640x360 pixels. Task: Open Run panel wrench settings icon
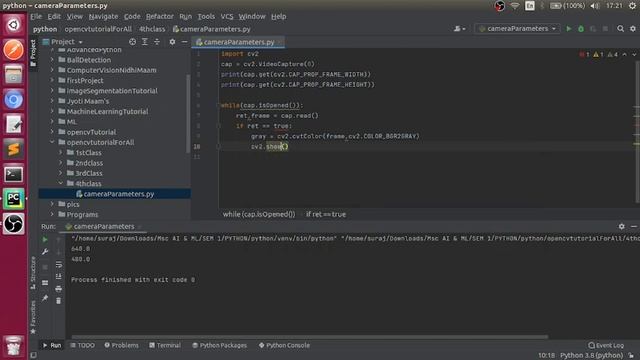[45, 252]
